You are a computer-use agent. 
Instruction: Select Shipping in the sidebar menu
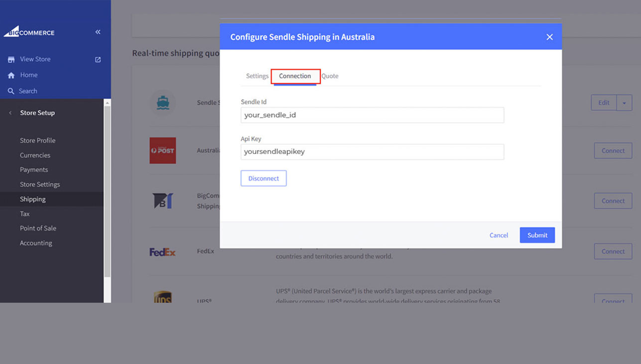[33, 199]
